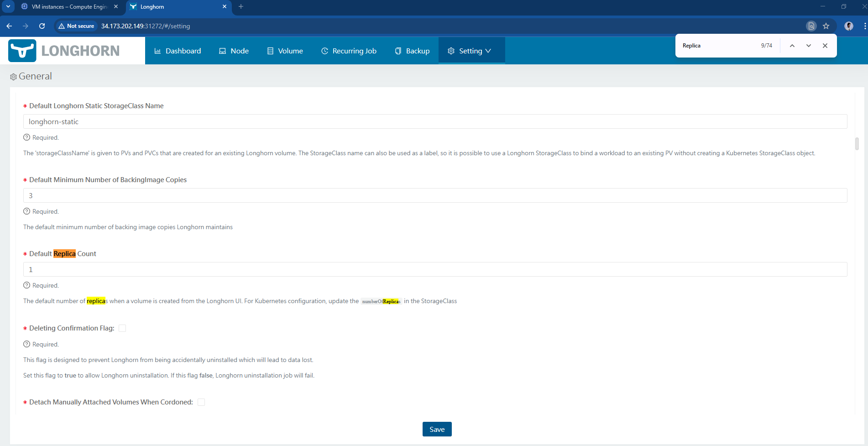Open the browser profile avatar
This screenshot has height=446, width=868.
pyautogui.click(x=849, y=26)
